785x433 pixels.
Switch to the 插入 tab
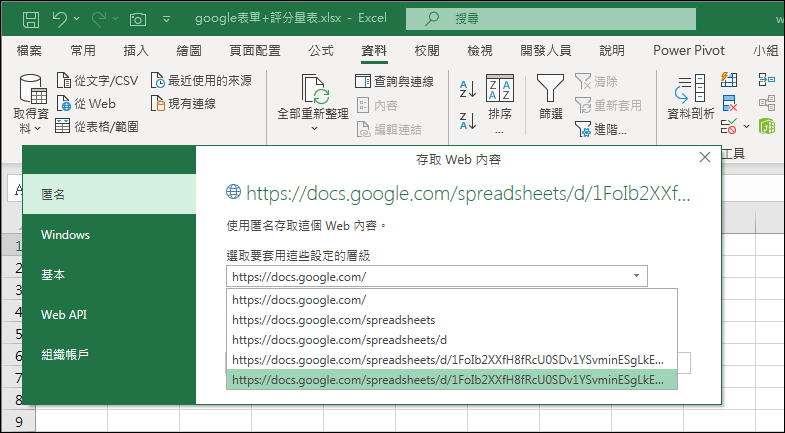[x=136, y=51]
